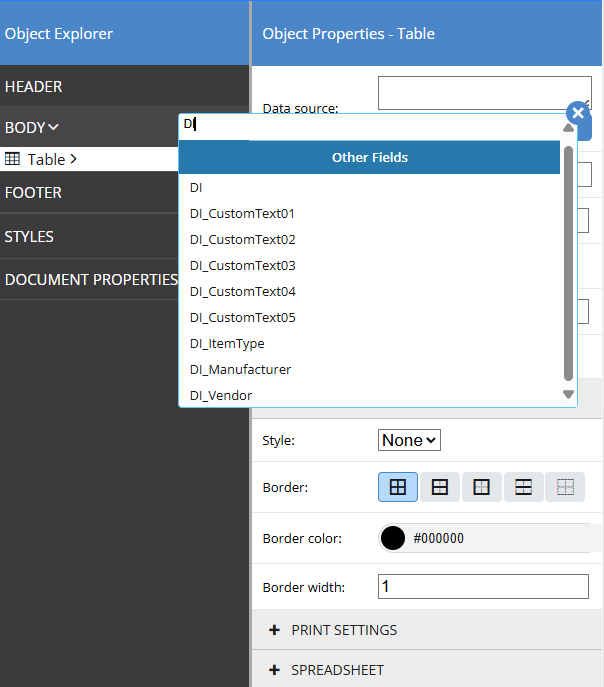Open the Style dropdown
The image size is (604, 687).
pos(409,440)
